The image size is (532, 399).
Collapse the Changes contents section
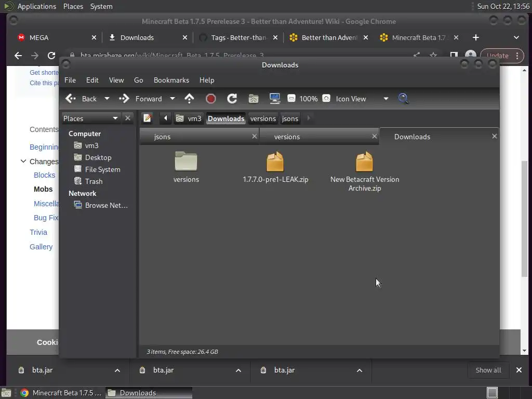click(x=23, y=161)
